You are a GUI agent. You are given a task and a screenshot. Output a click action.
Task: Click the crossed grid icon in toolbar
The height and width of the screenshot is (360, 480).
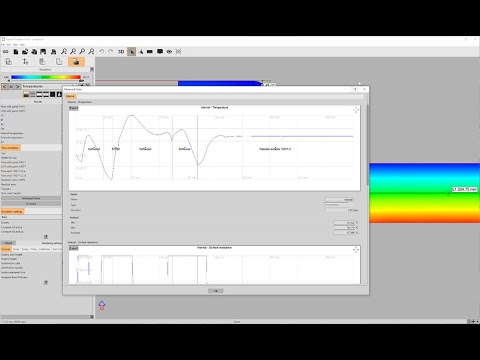coord(179,52)
